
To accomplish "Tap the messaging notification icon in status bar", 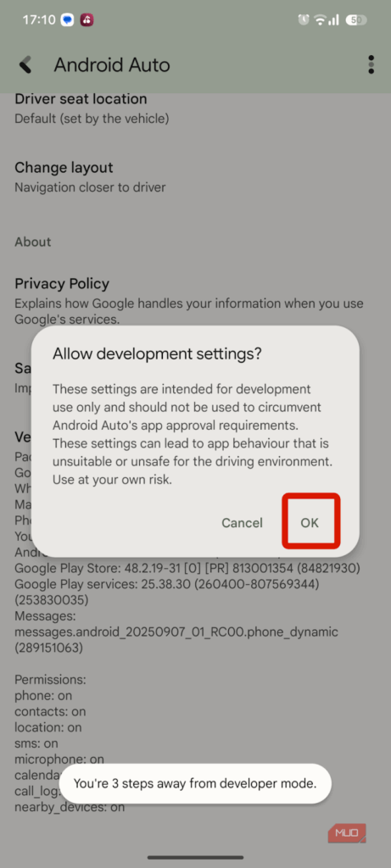I will (67, 20).
